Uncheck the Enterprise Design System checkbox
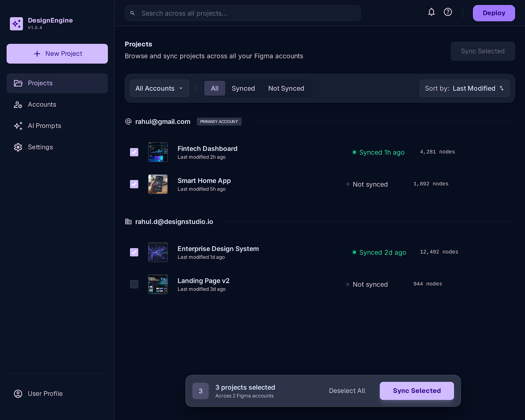 tap(134, 252)
